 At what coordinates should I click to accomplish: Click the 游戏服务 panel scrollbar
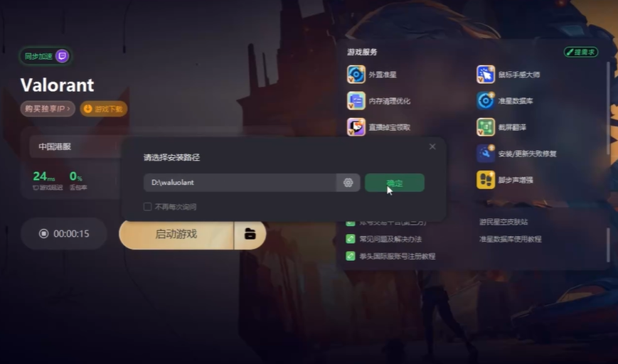tap(608, 108)
